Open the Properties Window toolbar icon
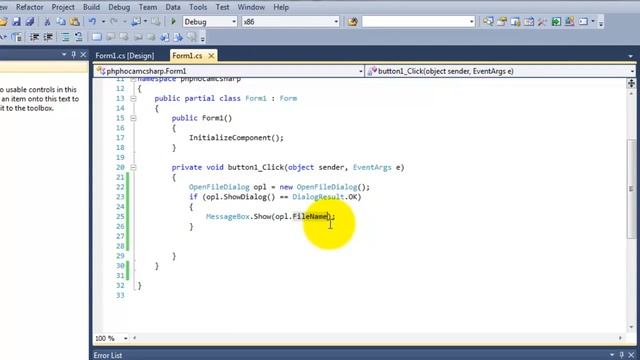 point(502,22)
